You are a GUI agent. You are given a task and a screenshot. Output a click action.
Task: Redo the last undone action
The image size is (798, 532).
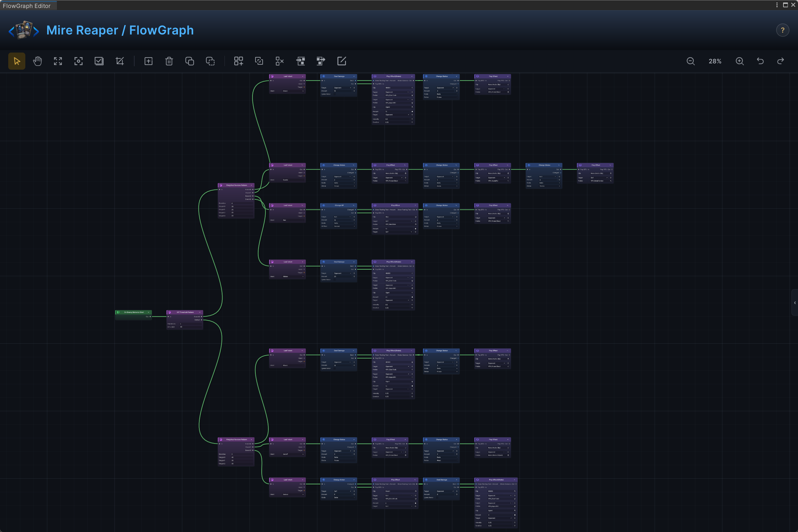(x=781, y=61)
